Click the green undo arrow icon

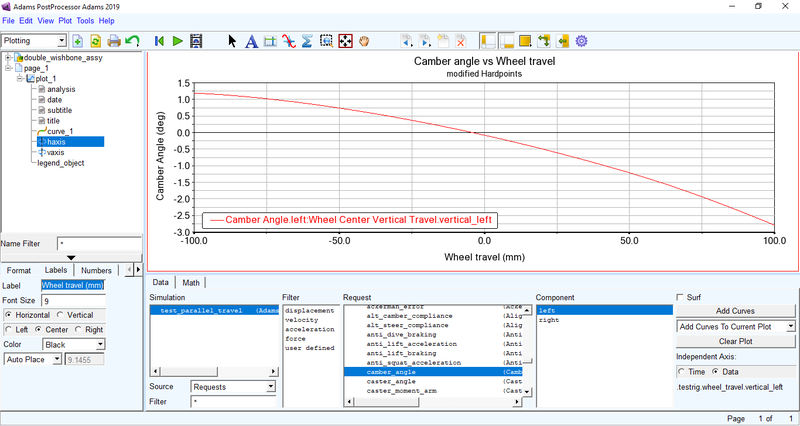pyautogui.click(x=132, y=41)
